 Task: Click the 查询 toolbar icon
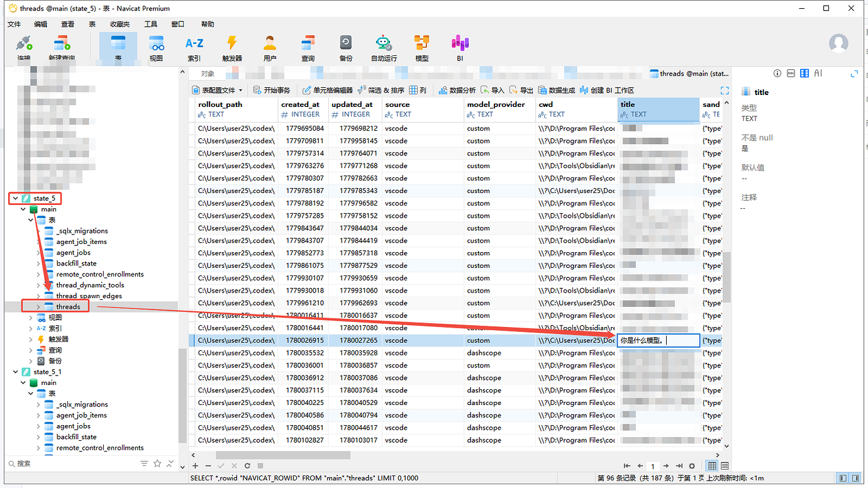[308, 48]
